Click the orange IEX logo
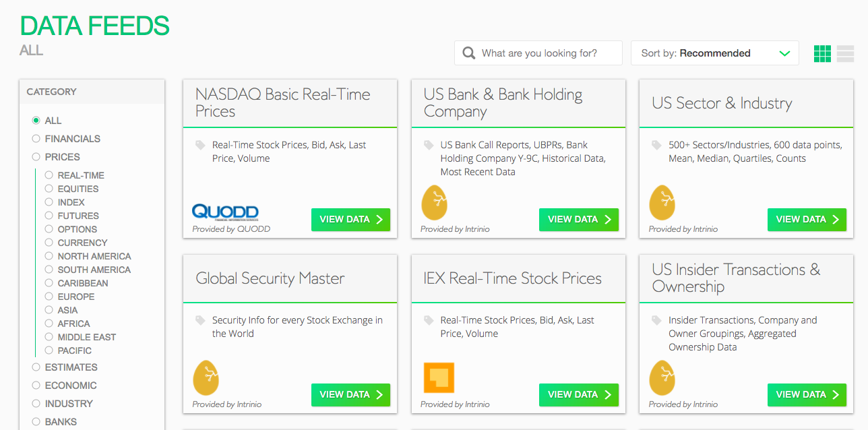This screenshot has height=430, width=868. tap(439, 378)
